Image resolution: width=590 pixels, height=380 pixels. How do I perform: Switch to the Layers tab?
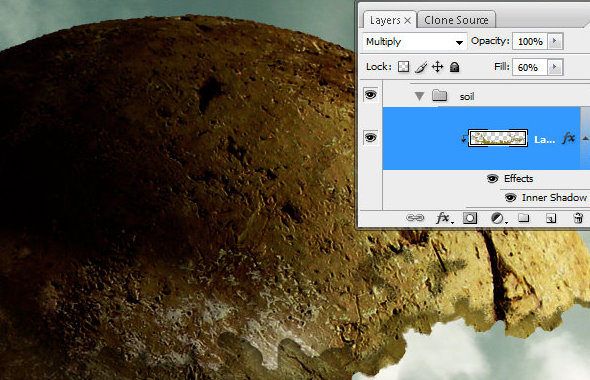[x=385, y=20]
